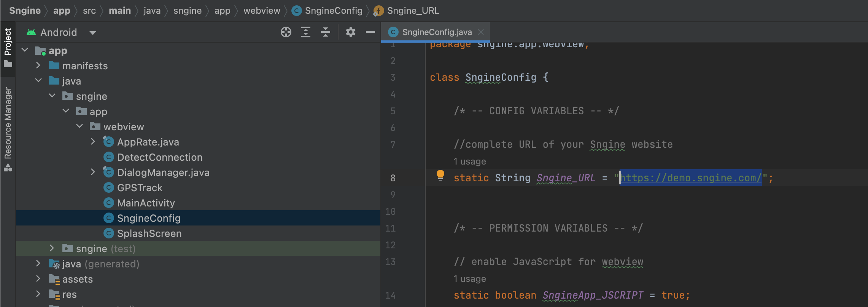Screen dimensions: 868x307
Task: Expand the DialogManager.java node
Action: (93, 172)
